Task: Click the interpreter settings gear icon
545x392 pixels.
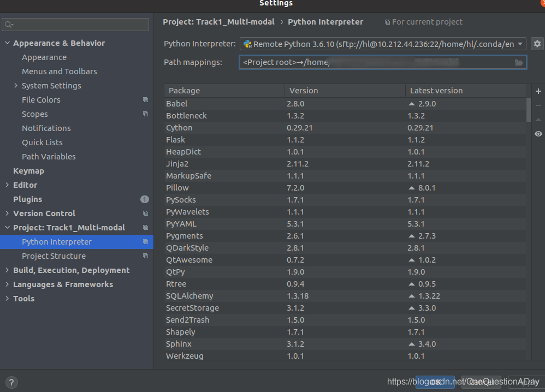Action: [x=537, y=44]
